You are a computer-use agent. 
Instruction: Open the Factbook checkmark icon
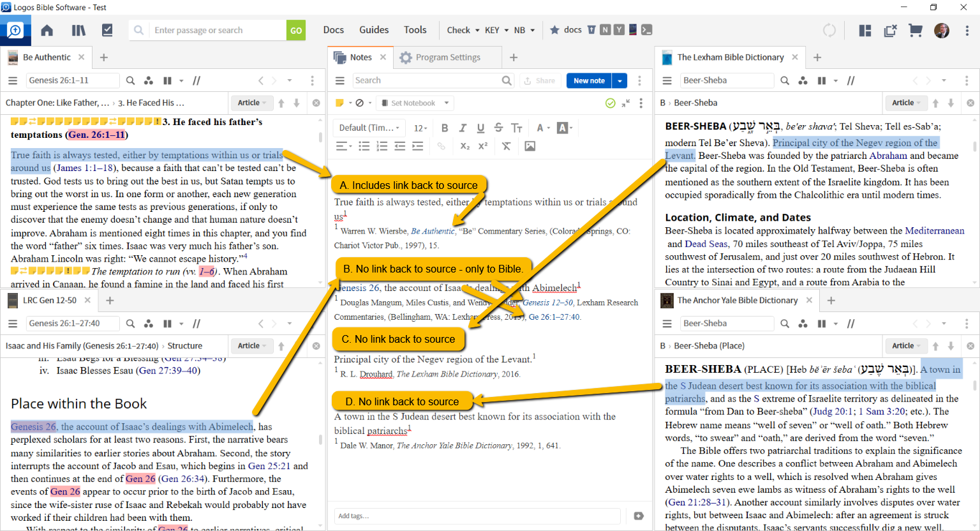[107, 30]
